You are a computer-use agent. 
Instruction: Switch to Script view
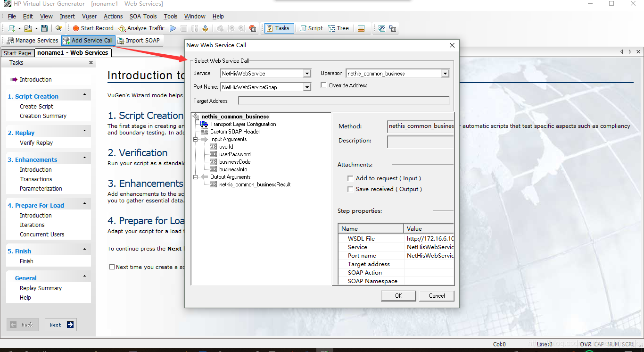point(311,28)
